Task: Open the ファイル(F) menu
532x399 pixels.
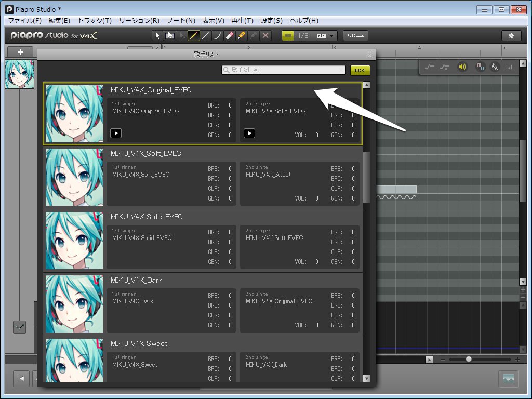Action: tap(25, 21)
